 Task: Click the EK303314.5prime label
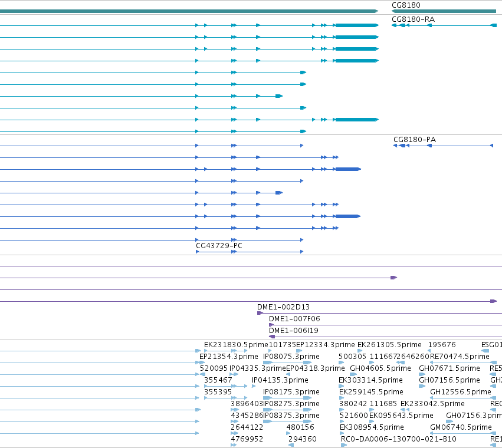click(370, 380)
